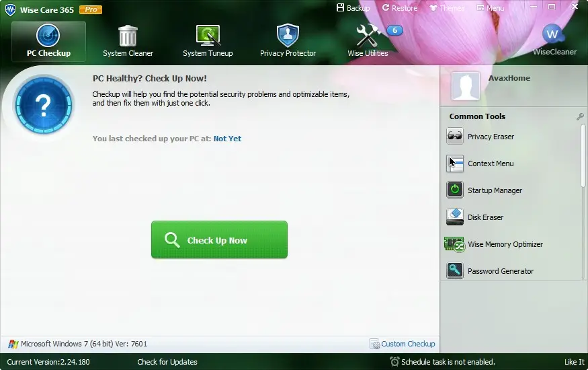
Task: Open Password Generator key icon
Action: point(455,270)
